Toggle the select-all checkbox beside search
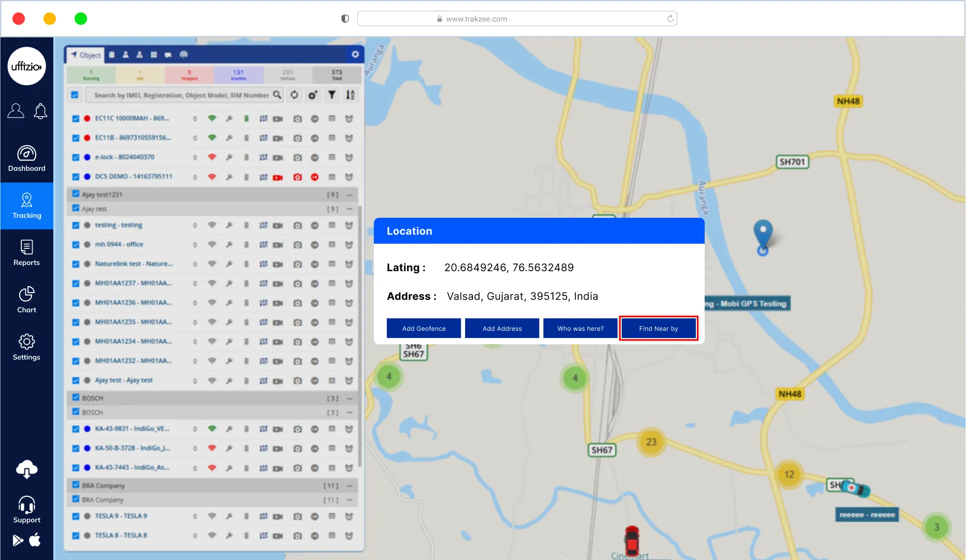The height and width of the screenshot is (560, 966). pyautogui.click(x=75, y=95)
